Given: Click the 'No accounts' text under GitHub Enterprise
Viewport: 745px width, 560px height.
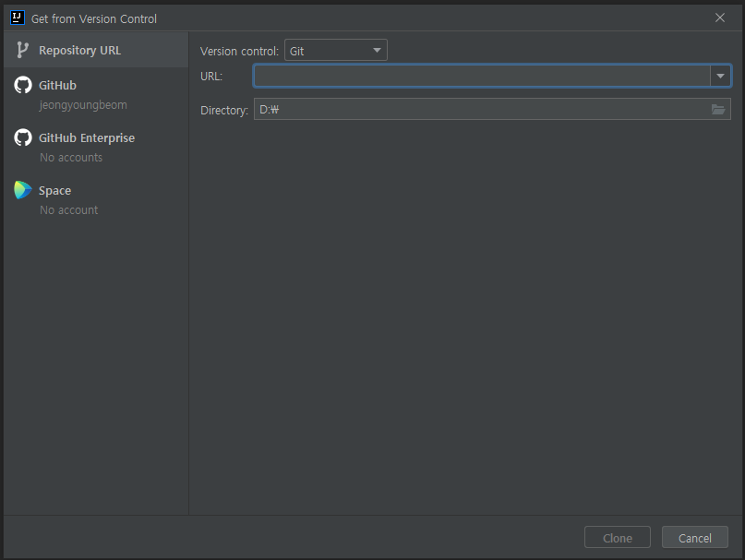Looking at the screenshot, I should coord(71,157).
